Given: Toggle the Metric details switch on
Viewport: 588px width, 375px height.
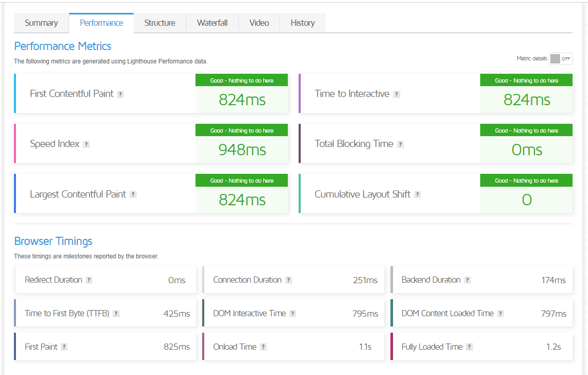Looking at the screenshot, I should (x=561, y=59).
